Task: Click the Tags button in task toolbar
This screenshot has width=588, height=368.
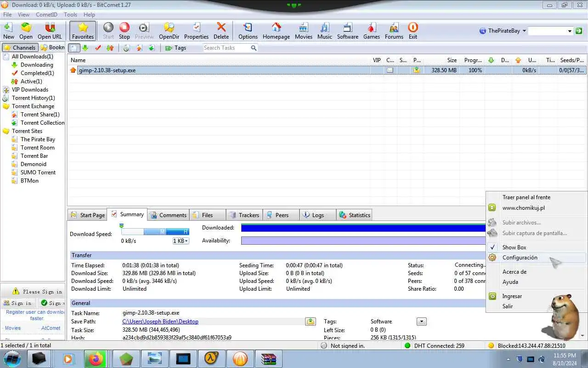Action: [175, 48]
